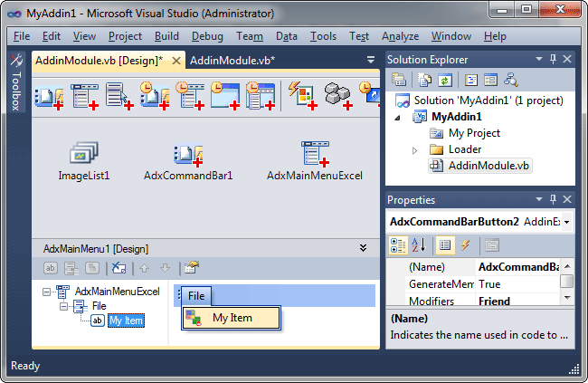Open the Analyze menu
The height and width of the screenshot is (383, 588).
[400, 36]
